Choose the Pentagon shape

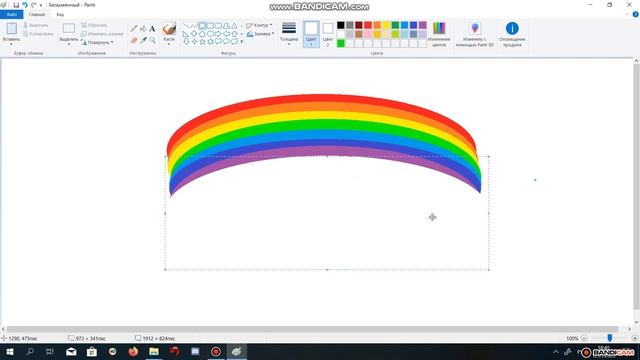(202, 34)
